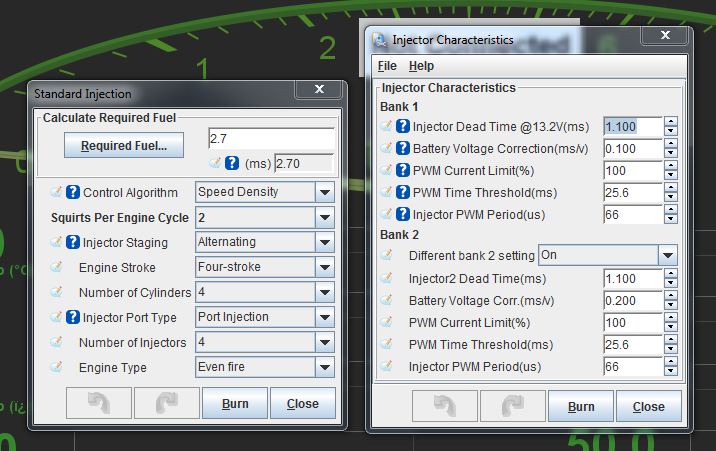This screenshot has width=716, height=451.
Task: Open Squirts Per Engine Cycle dropdown
Action: [325, 217]
